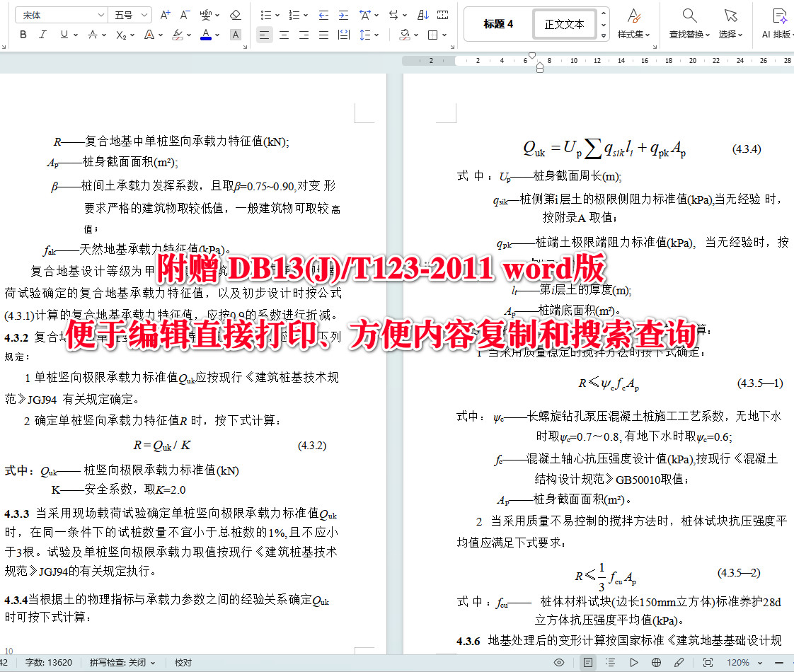Enable center text alignment

tap(283, 34)
